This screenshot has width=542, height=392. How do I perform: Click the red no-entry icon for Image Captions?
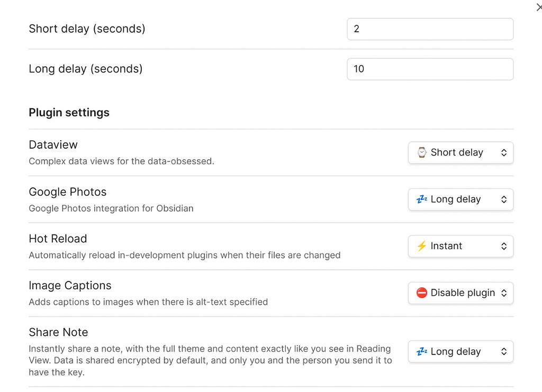(x=421, y=293)
